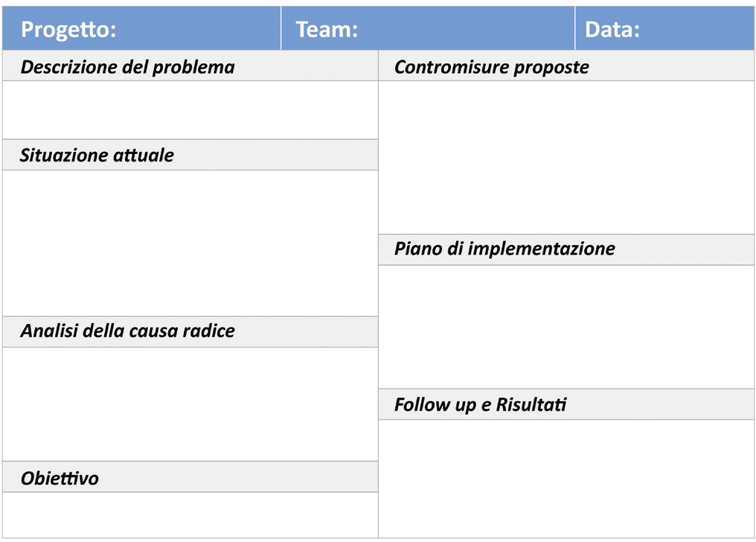Click the blank field below 'Obiettivo'
Image resolution: width=756 pixels, height=542 pixels.
coord(190,514)
